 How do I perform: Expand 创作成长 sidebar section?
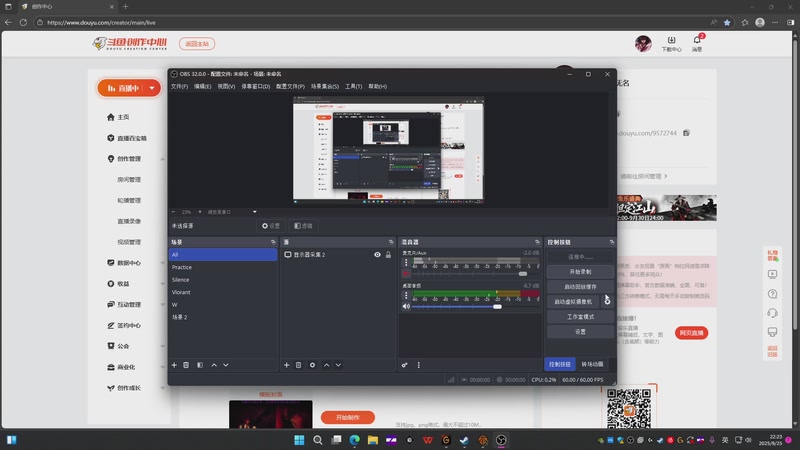(163, 388)
